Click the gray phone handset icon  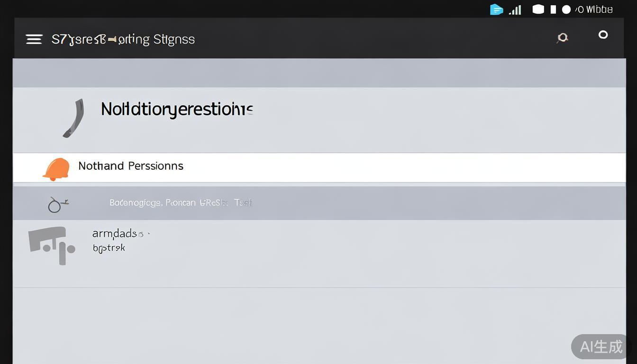74,118
